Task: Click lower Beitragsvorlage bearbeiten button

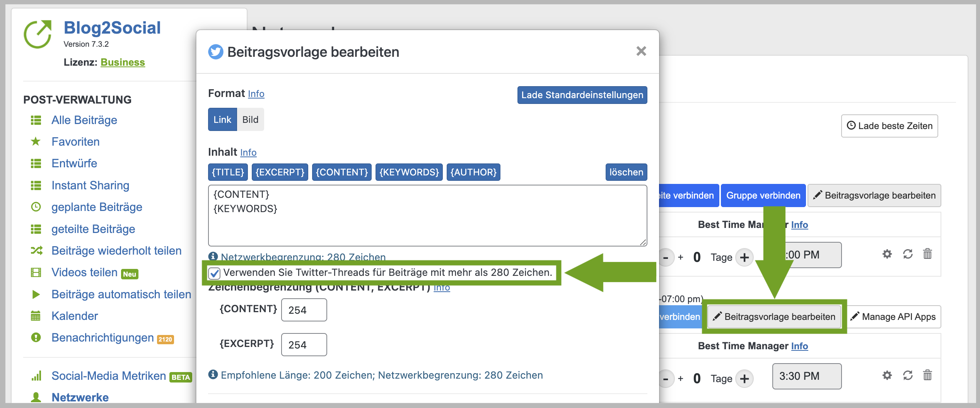Action: point(774,317)
